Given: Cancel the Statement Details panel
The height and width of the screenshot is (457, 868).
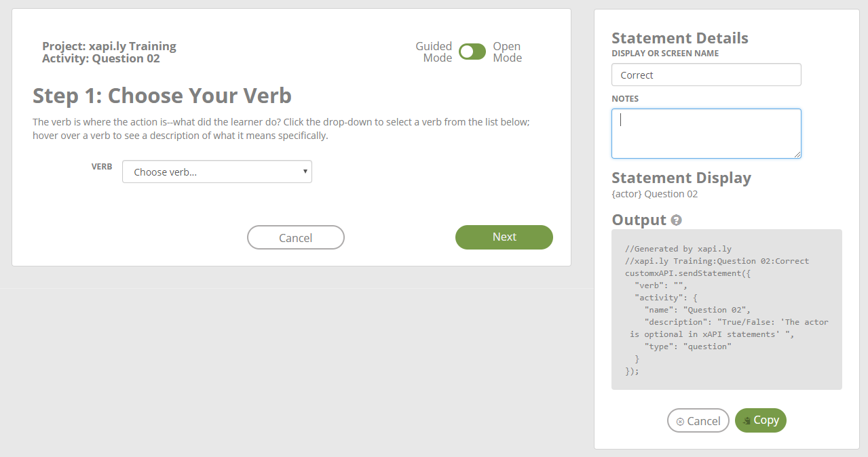Looking at the screenshot, I should [x=698, y=420].
